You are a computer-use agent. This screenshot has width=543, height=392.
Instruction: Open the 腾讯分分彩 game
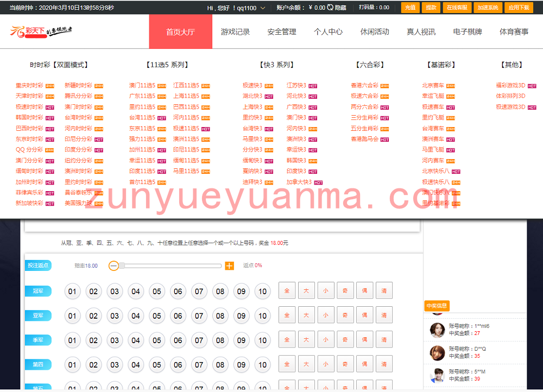tap(79, 96)
